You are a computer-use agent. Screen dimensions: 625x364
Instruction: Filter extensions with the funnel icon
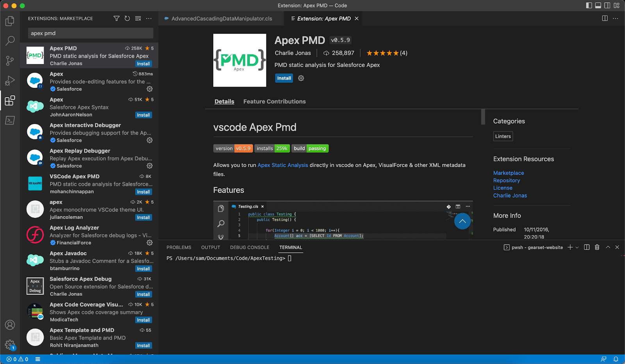(116, 18)
